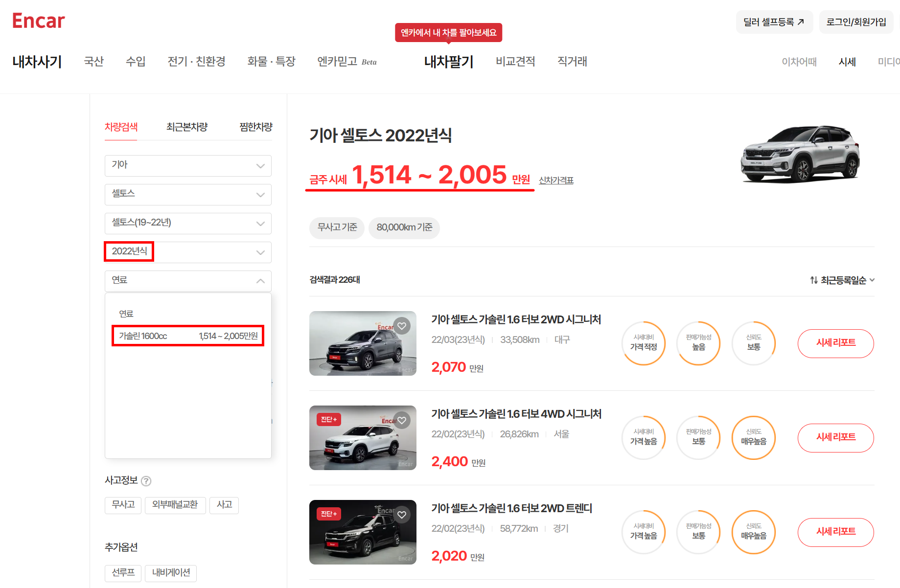Viewport: 900px width, 588px height.
Task: Click the 진단+ badge on white Seltos
Action: pos(329,419)
